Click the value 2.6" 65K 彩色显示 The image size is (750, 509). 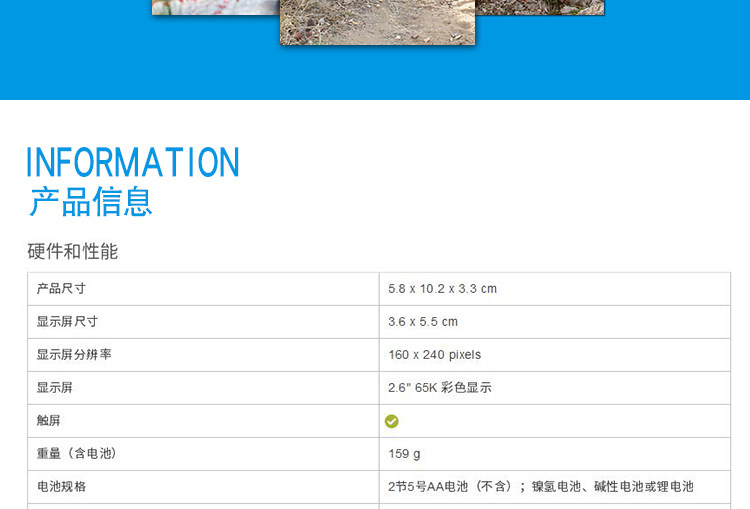pyautogui.click(x=440, y=387)
